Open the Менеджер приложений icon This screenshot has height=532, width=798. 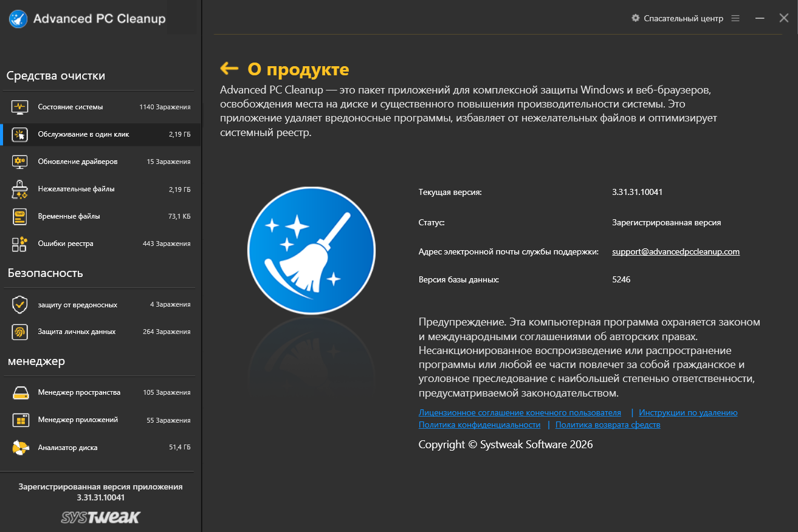[x=20, y=420]
